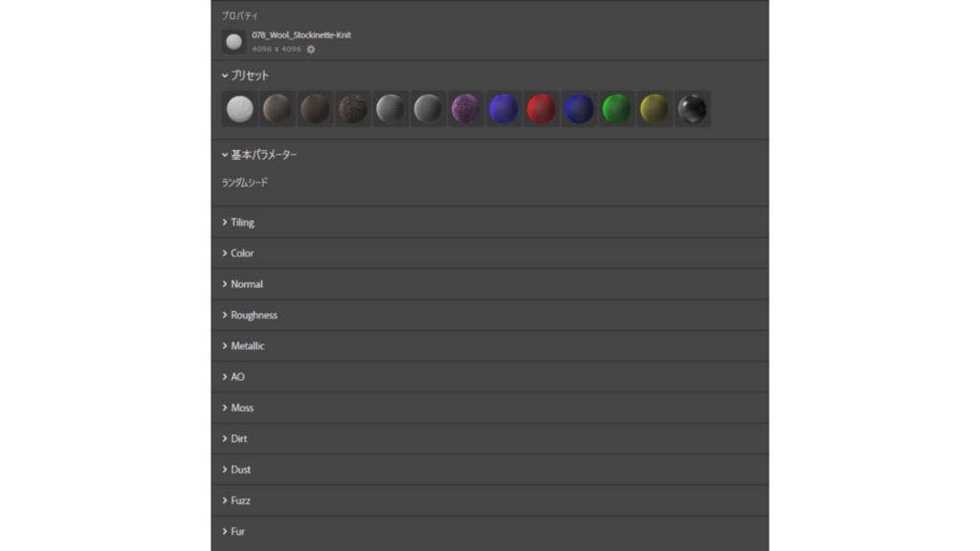
Task: Apply the green knit preset
Action: (x=617, y=109)
